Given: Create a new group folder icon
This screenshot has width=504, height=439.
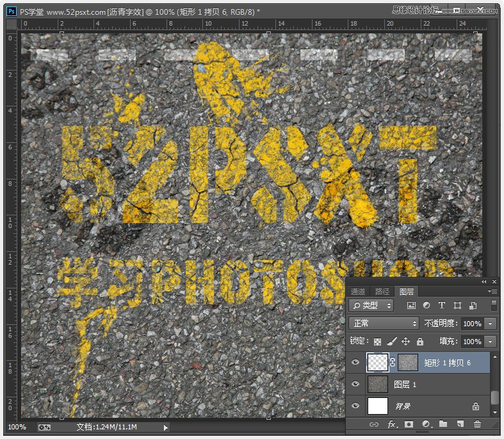Looking at the screenshot, I should 443,424.
